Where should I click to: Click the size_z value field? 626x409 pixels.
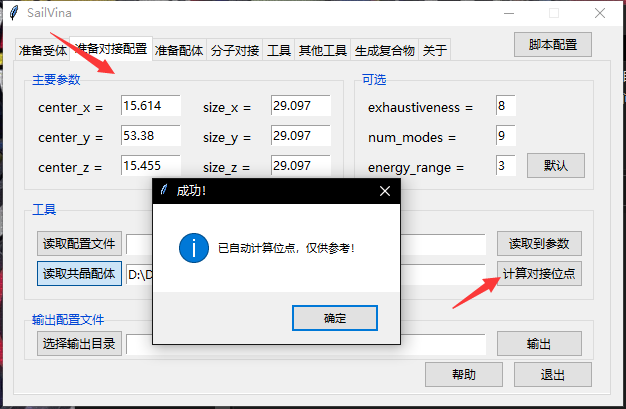click(301, 165)
